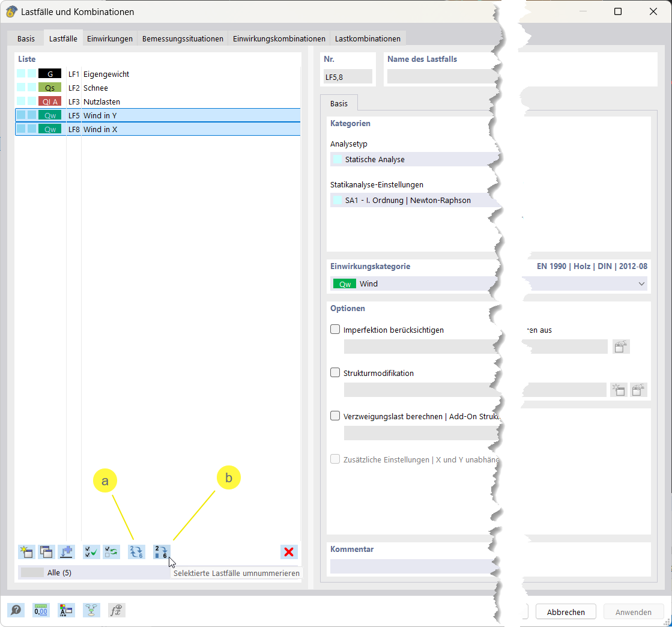
Task: Open the formula fx icon
Action: point(117,610)
